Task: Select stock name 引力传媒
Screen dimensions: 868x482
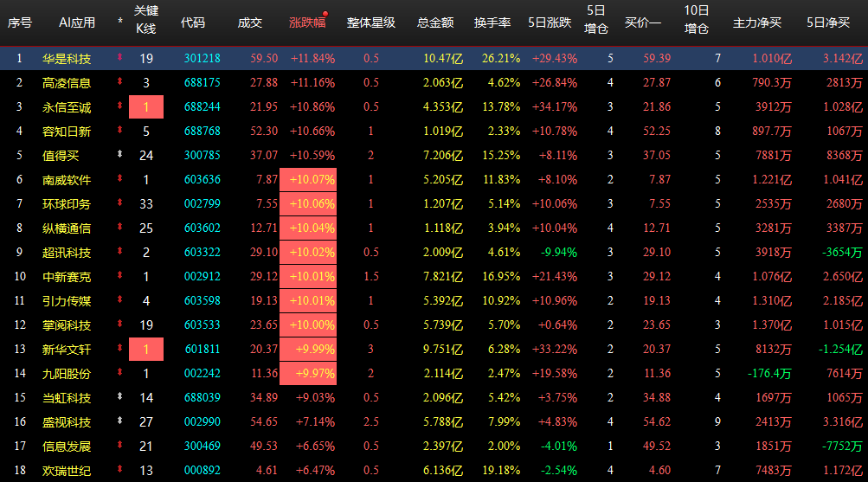Action: pyautogui.click(x=67, y=301)
